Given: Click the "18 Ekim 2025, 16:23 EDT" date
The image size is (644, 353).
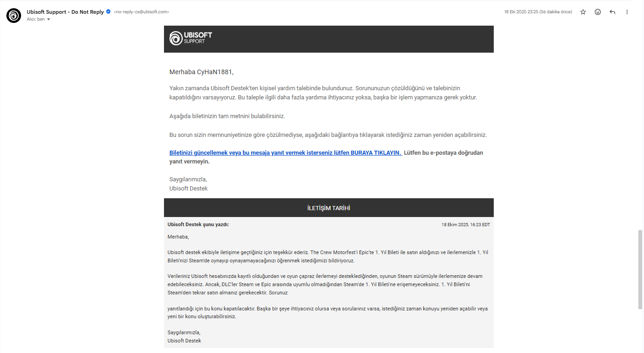Looking at the screenshot, I should [466, 225].
